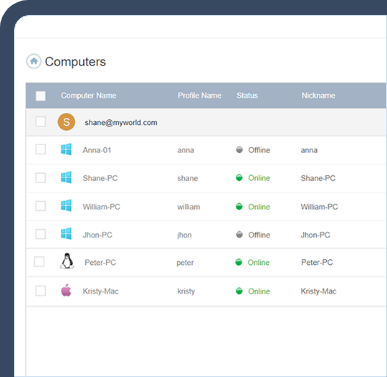Sort by Nickname column header

(x=318, y=96)
